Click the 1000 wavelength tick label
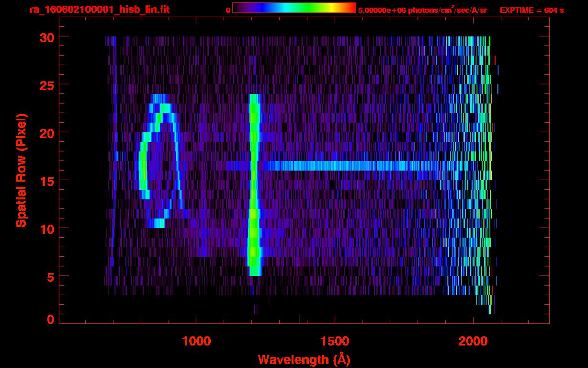 tap(196, 341)
